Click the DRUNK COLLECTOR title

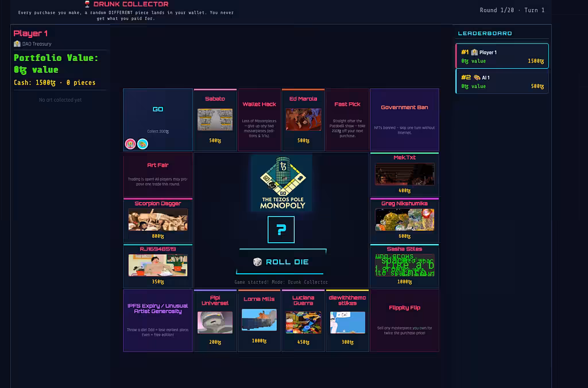pos(131,4)
